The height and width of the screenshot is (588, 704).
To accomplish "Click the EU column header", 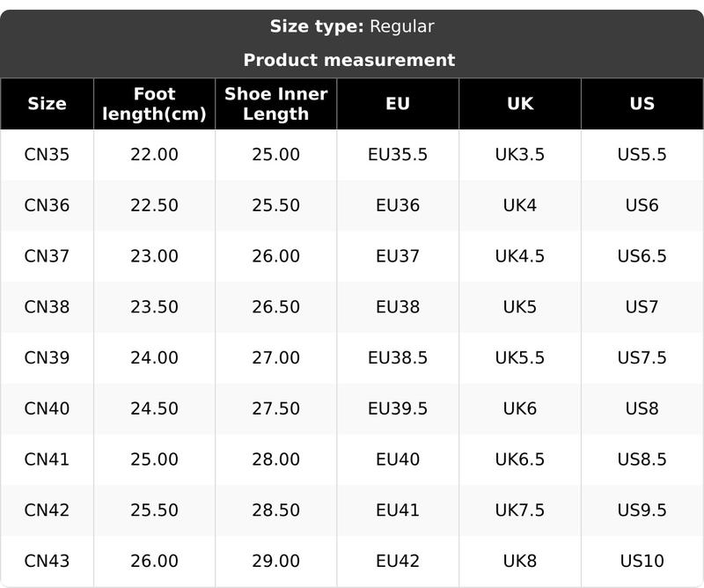I will (x=398, y=104).
